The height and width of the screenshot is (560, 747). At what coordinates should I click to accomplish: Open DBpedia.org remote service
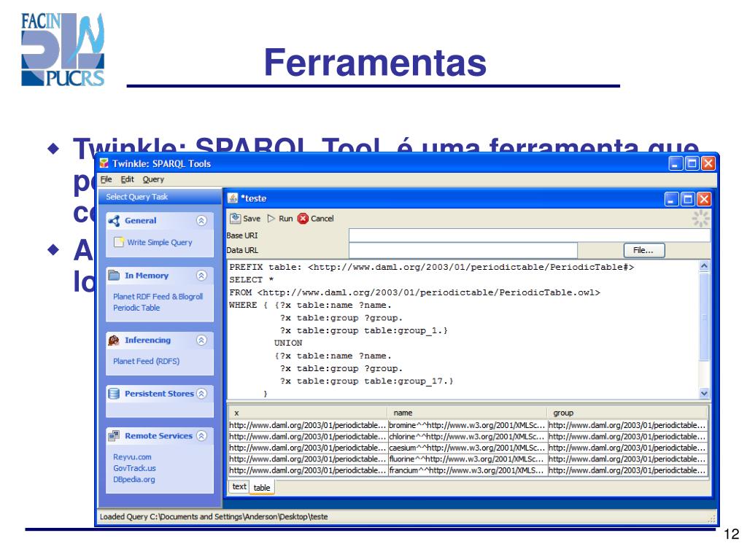click(134, 480)
